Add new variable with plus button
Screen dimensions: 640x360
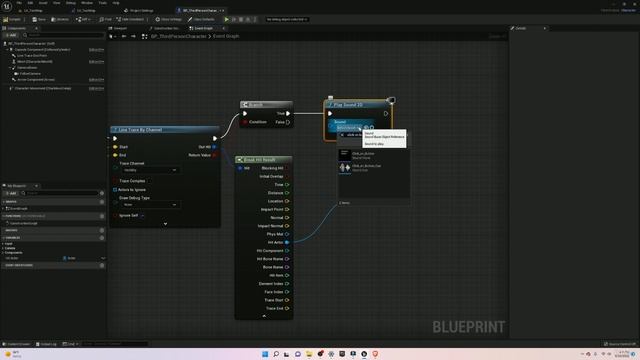102,238
